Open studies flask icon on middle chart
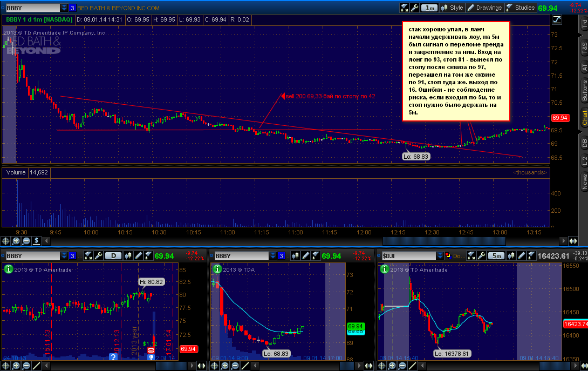 tap(316, 256)
